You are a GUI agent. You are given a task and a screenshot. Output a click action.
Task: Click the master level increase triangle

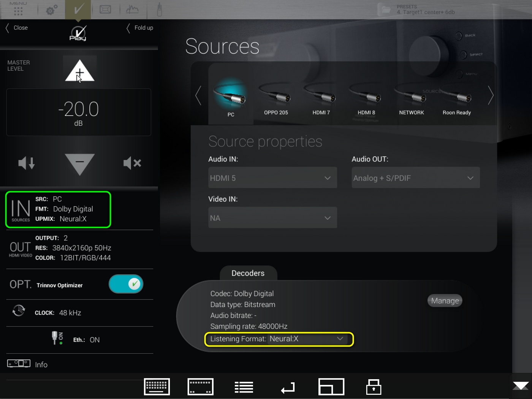pos(79,71)
